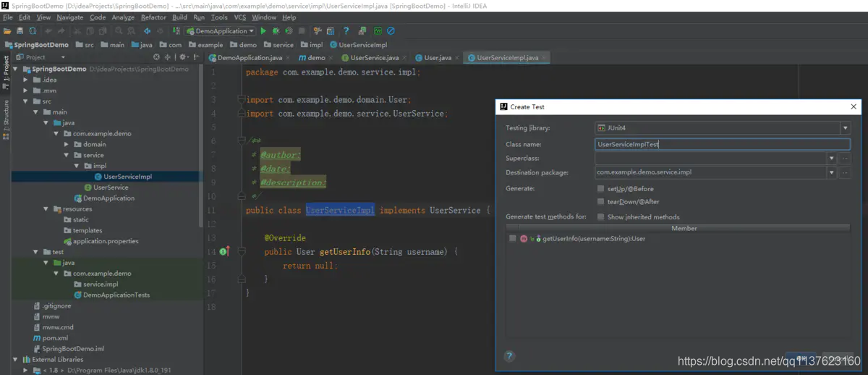Viewport: 868px width, 375px height.
Task: Click the help icon in Create Test dialog
Action: (509, 356)
